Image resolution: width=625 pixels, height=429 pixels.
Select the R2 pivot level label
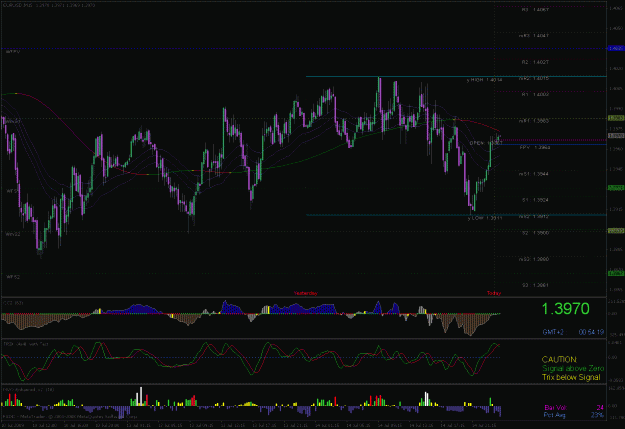pos(535,62)
